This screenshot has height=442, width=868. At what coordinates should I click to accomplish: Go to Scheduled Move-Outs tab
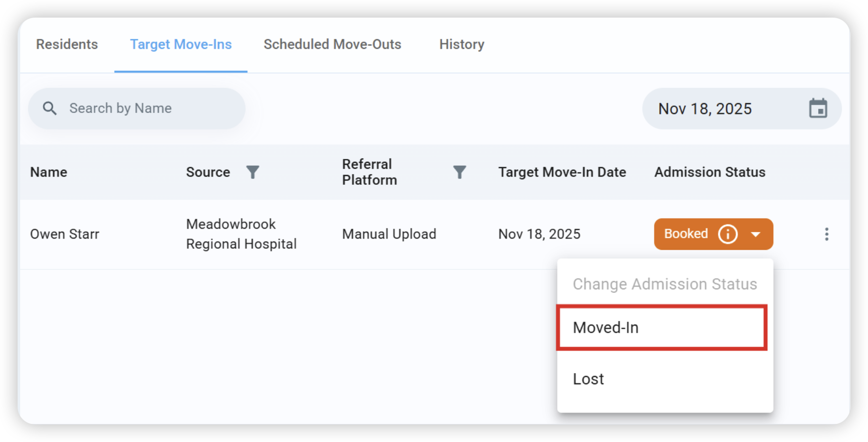[332, 44]
